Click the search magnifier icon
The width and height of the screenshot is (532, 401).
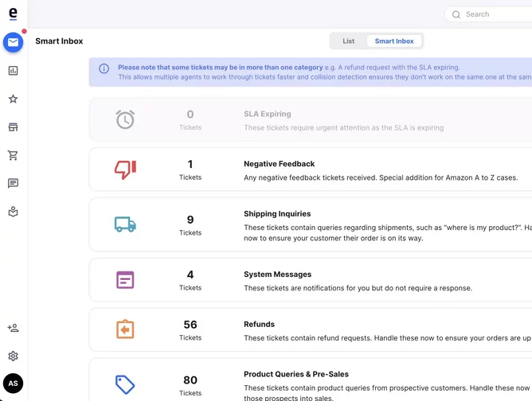pos(456,14)
